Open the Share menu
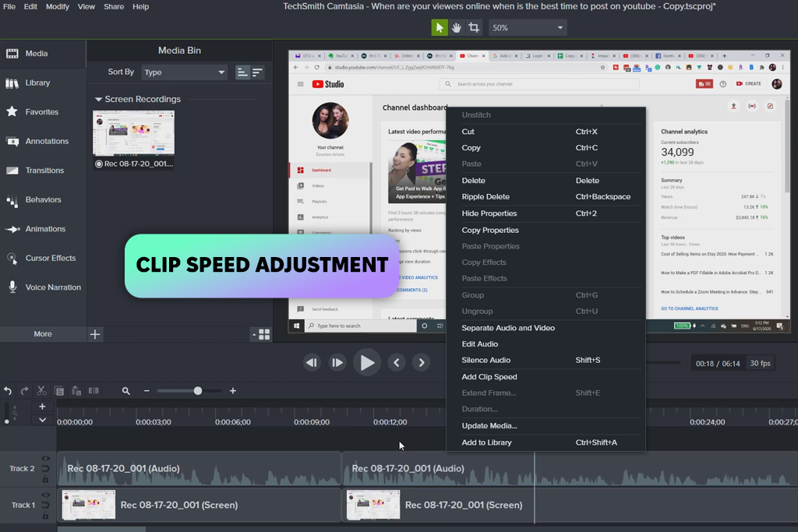This screenshot has height=532, width=798. pos(114,6)
